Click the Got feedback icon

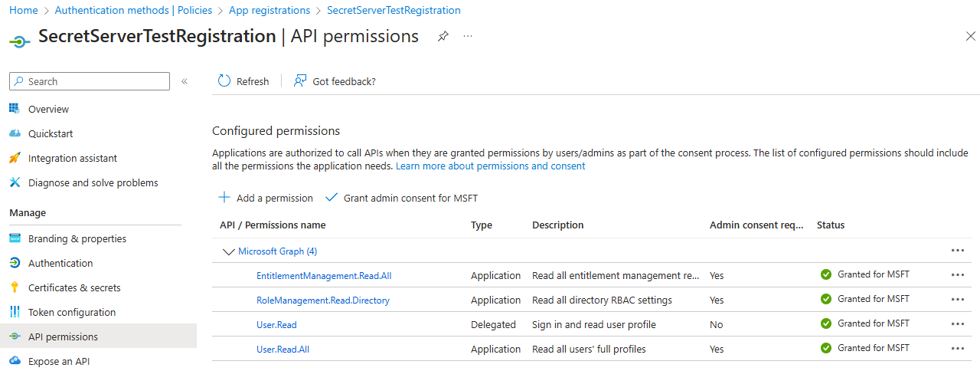coord(300,81)
